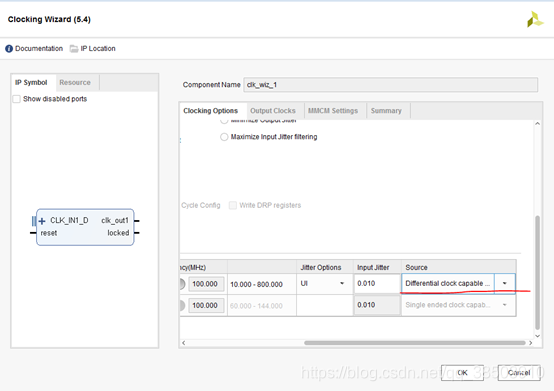Click the second row 0.010 input jitter field
The height and width of the screenshot is (391, 554).
click(x=377, y=305)
